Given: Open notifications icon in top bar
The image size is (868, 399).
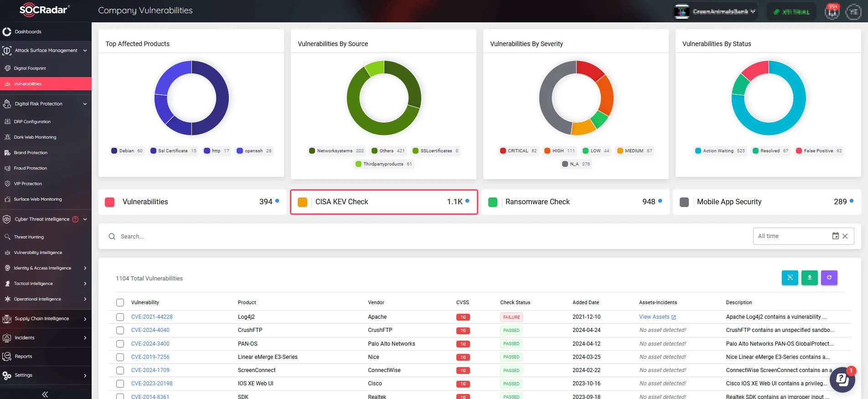Looking at the screenshot, I should pyautogui.click(x=832, y=11).
